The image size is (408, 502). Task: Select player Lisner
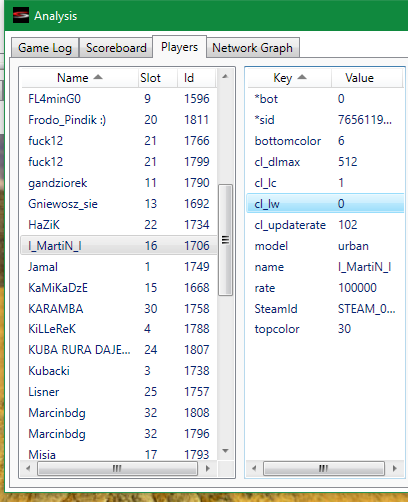click(x=119, y=392)
